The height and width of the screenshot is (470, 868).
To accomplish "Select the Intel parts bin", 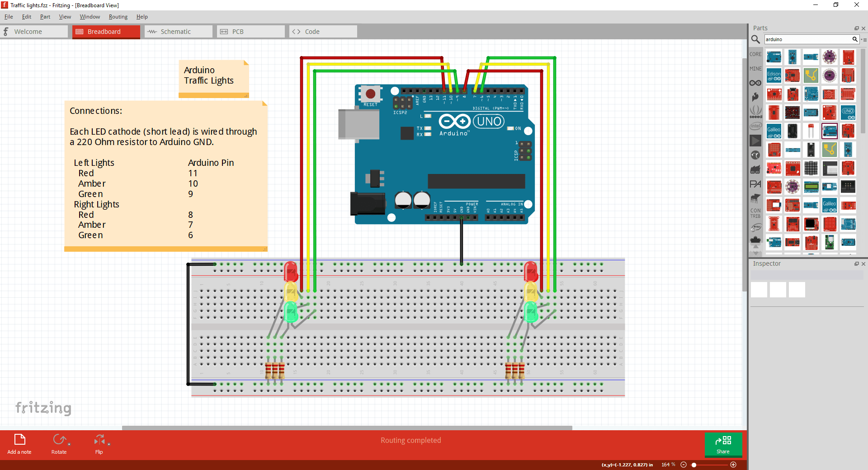I will click(755, 126).
